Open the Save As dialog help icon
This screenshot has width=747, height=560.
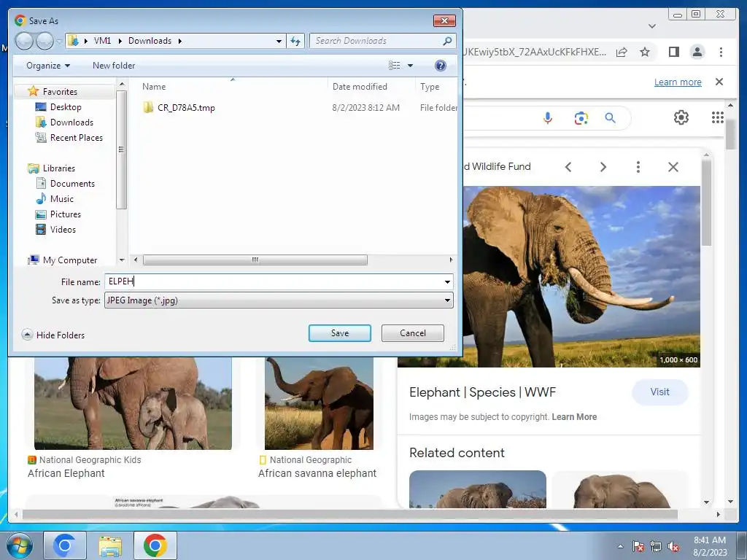click(x=440, y=65)
